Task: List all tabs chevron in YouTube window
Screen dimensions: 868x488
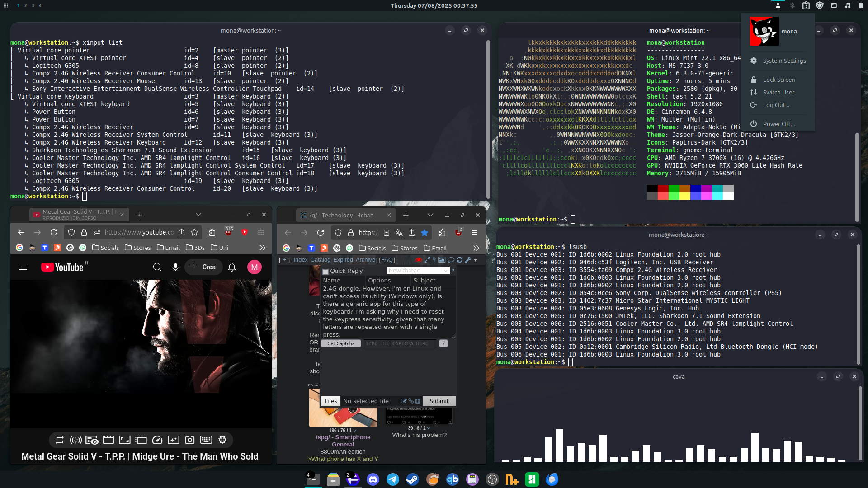Action: coord(198,215)
